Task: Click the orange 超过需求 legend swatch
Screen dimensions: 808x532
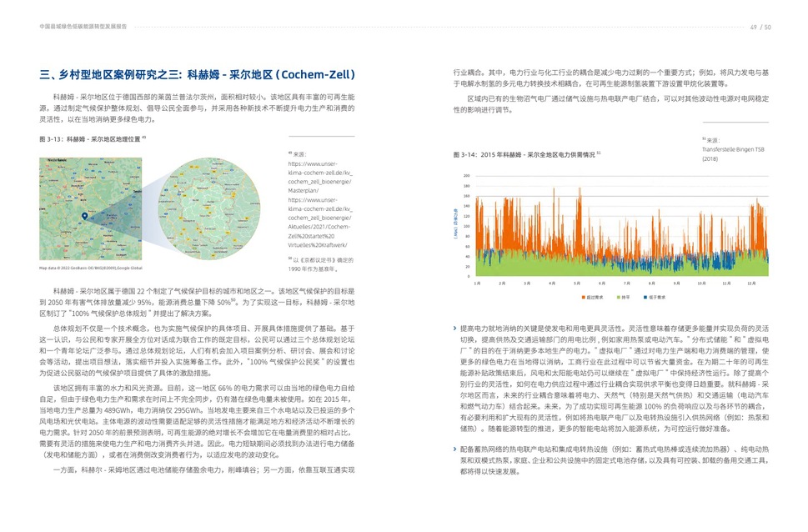Action: (x=580, y=296)
